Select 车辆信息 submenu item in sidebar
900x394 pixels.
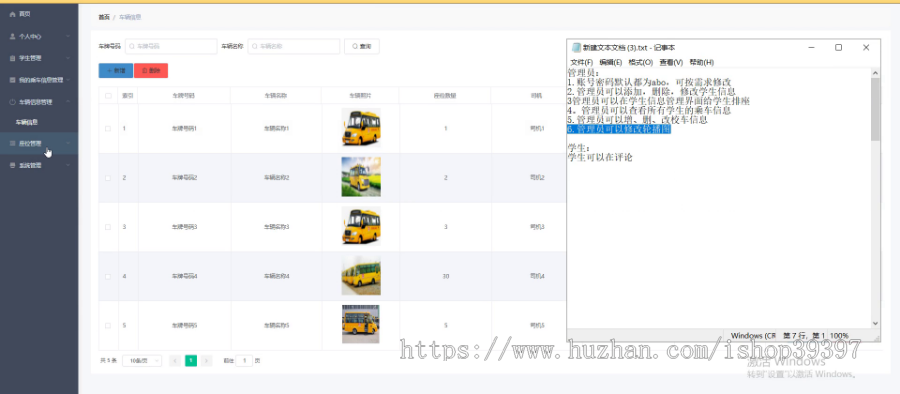click(26, 122)
